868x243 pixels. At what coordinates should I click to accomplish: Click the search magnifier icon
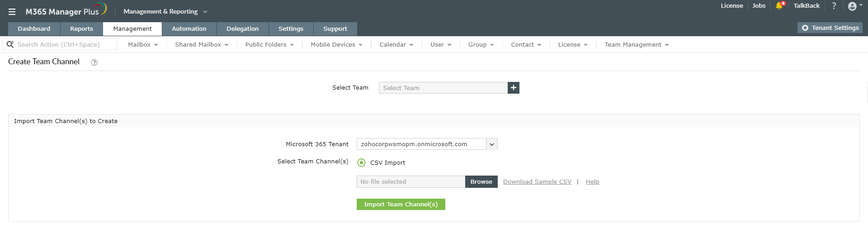[x=10, y=44]
